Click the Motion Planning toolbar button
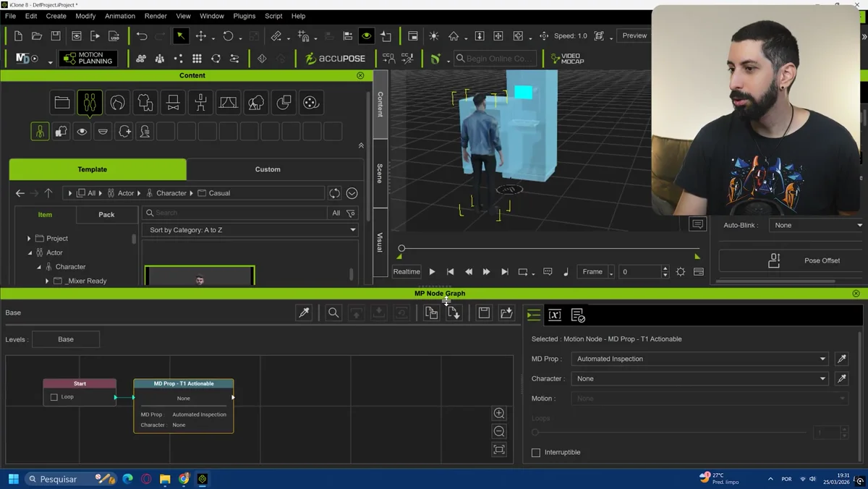 (x=89, y=59)
